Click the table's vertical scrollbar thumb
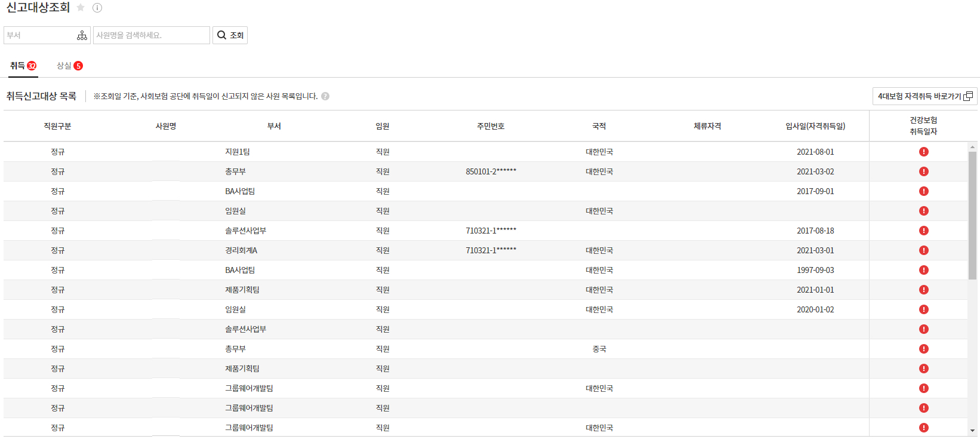 tap(972, 215)
